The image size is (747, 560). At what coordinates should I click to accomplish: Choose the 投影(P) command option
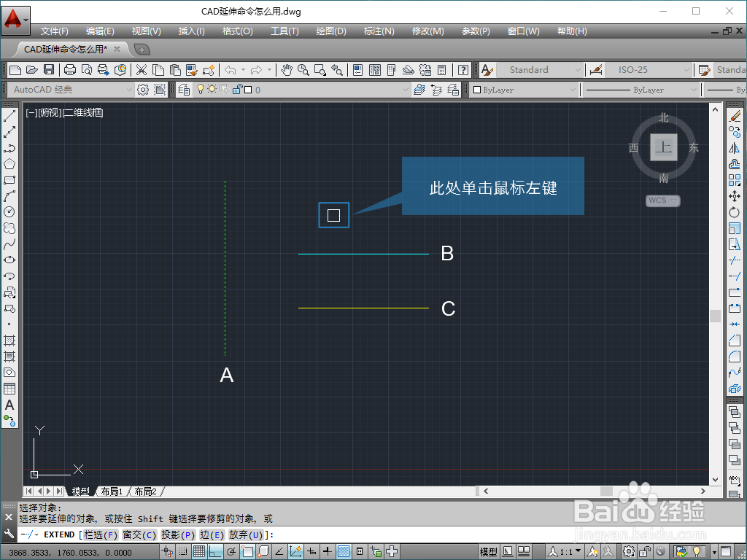(x=178, y=534)
